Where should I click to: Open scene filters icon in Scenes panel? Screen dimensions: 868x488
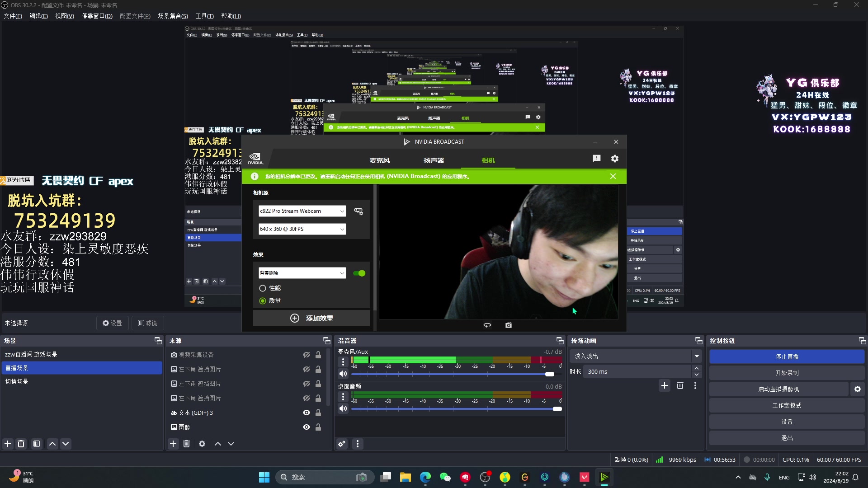[x=37, y=444]
